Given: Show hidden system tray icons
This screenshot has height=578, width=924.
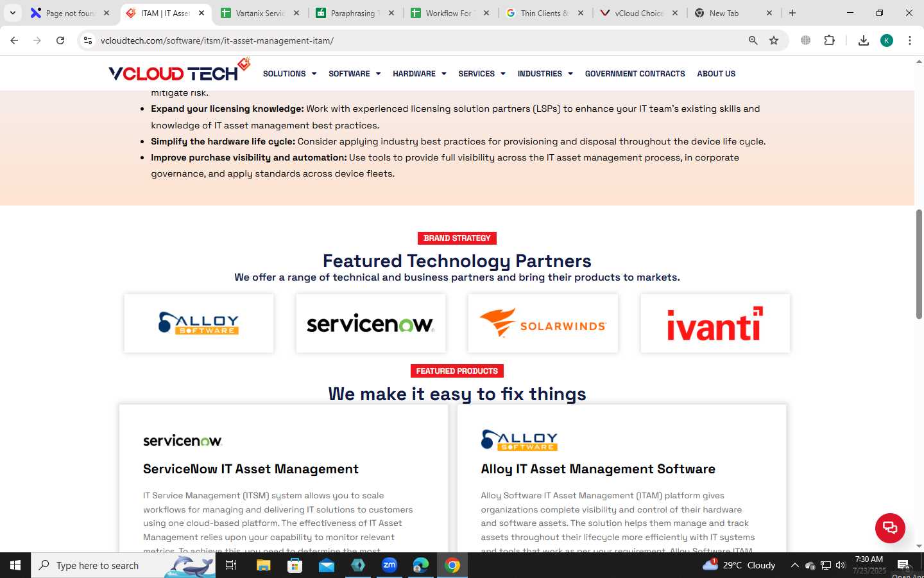Looking at the screenshot, I should pyautogui.click(x=794, y=565).
